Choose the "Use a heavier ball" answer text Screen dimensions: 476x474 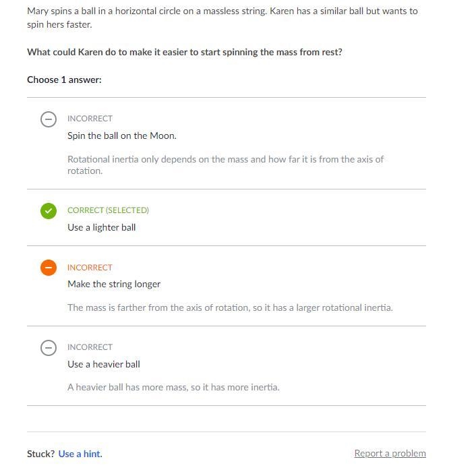pos(104,364)
